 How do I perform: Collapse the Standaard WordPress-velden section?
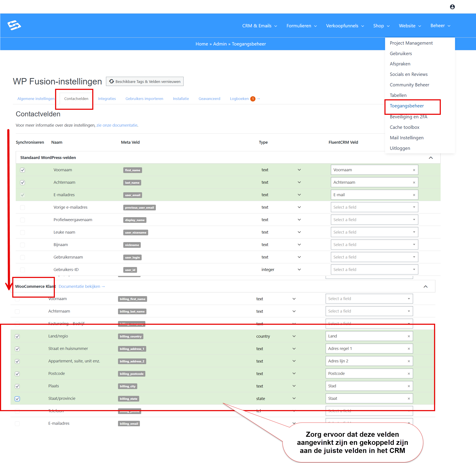(431, 157)
